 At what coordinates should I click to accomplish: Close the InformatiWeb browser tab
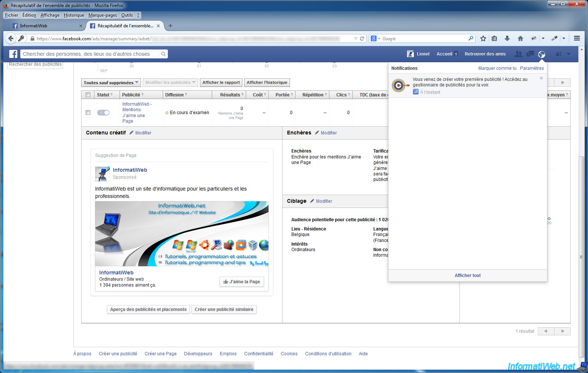[x=81, y=26]
